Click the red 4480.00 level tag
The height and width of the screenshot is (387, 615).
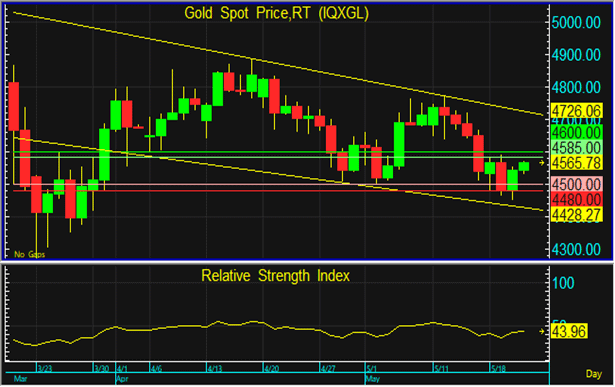coord(576,200)
